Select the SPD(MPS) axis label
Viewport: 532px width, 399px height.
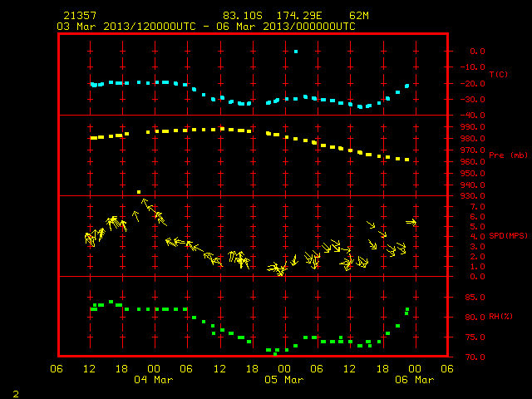[508, 235]
